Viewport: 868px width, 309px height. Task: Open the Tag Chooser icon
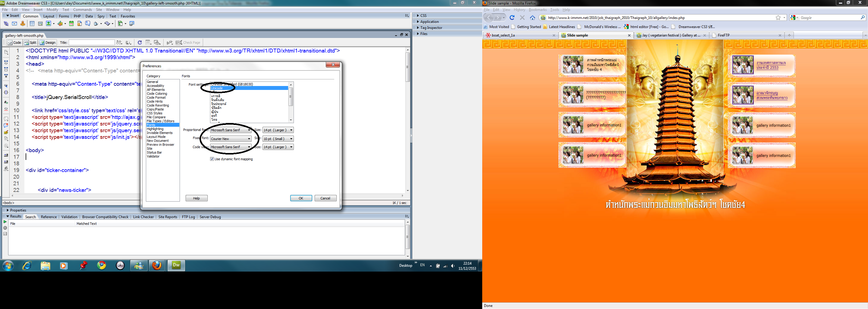pyautogui.click(x=132, y=24)
